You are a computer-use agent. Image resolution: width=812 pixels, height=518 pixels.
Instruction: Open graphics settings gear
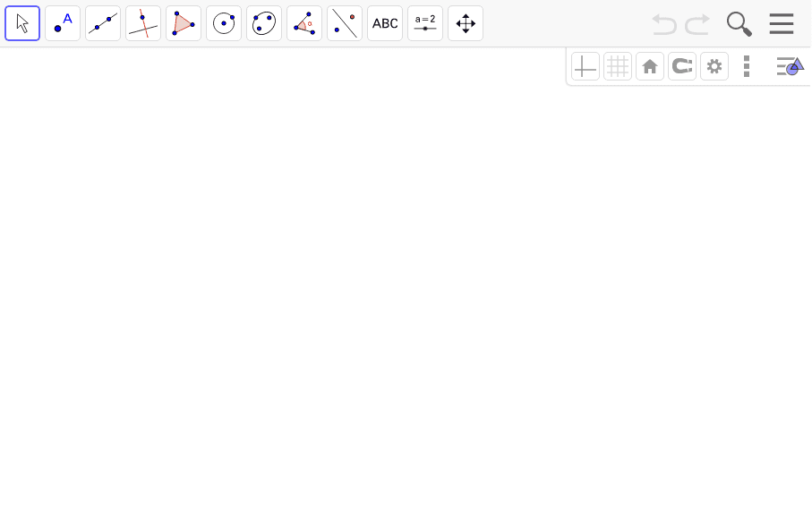pyautogui.click(x=714, y=66)
